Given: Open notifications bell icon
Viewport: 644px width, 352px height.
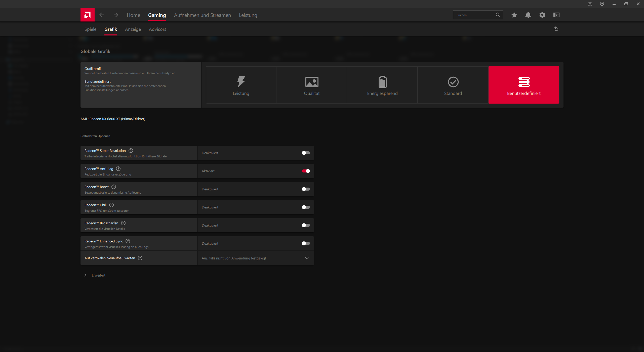Looking at the screenshot, I should 528,15.
